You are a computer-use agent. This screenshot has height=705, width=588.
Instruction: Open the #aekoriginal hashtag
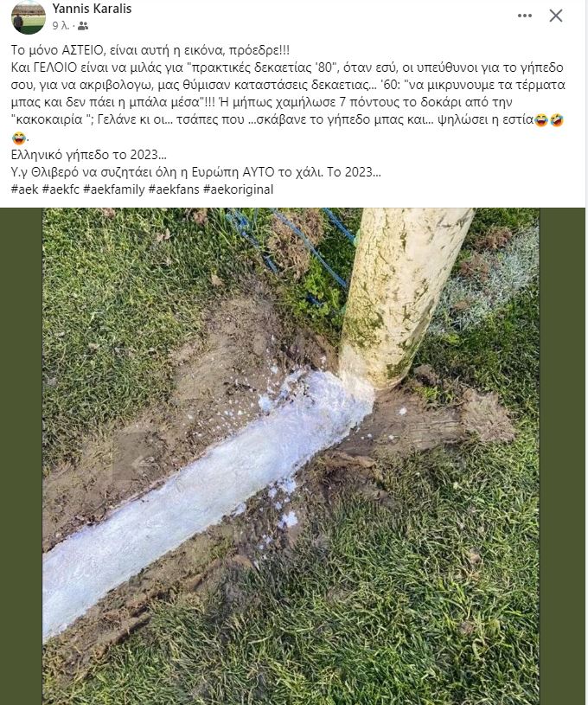click(x=238, y=189)
